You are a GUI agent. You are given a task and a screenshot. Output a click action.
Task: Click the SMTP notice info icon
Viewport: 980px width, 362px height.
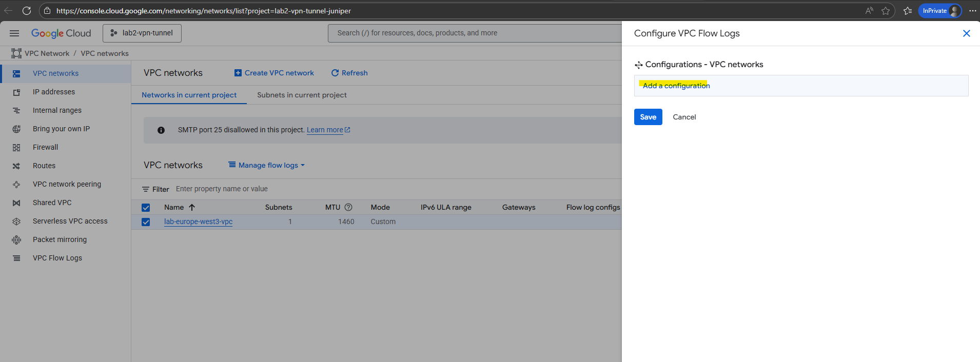161,130
